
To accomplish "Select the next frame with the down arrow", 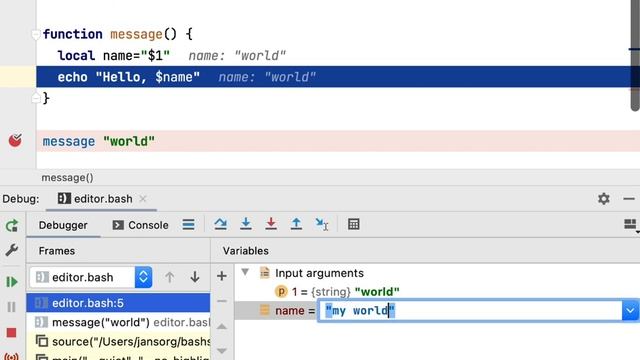I will coord(195,277).
